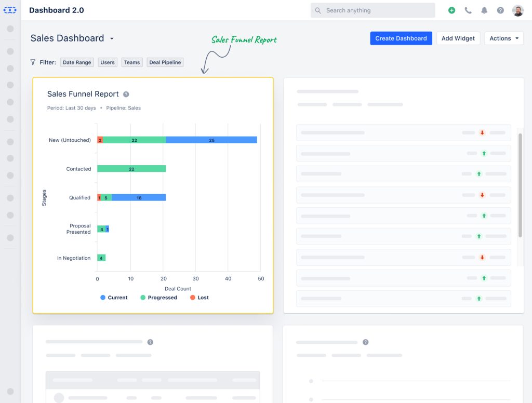This screenshot has height=403, width=532.
Task: Click the filter funnel icon
Action: [x=33, y=62]
